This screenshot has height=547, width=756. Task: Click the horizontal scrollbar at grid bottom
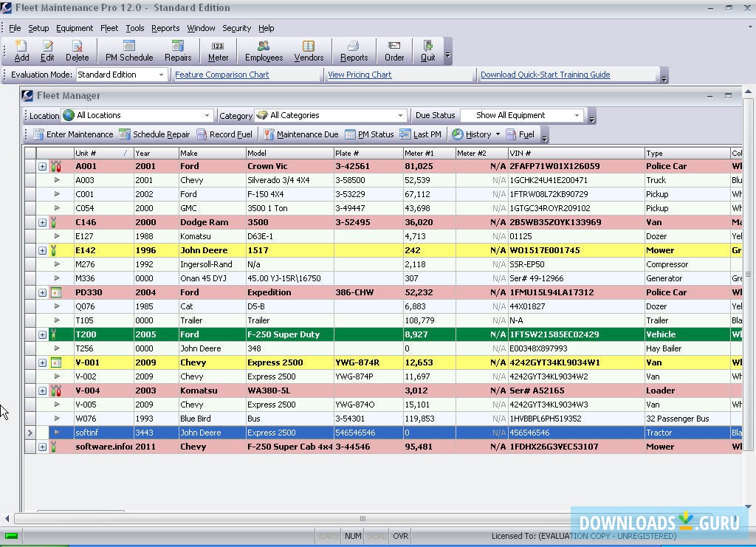click(x=362, y=518)
